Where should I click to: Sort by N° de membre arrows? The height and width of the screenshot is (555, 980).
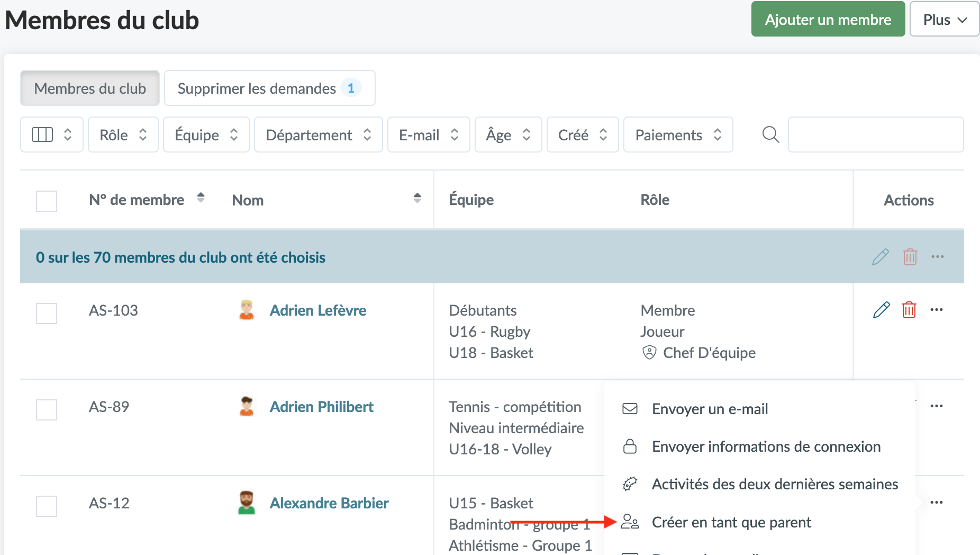[201, 198]
